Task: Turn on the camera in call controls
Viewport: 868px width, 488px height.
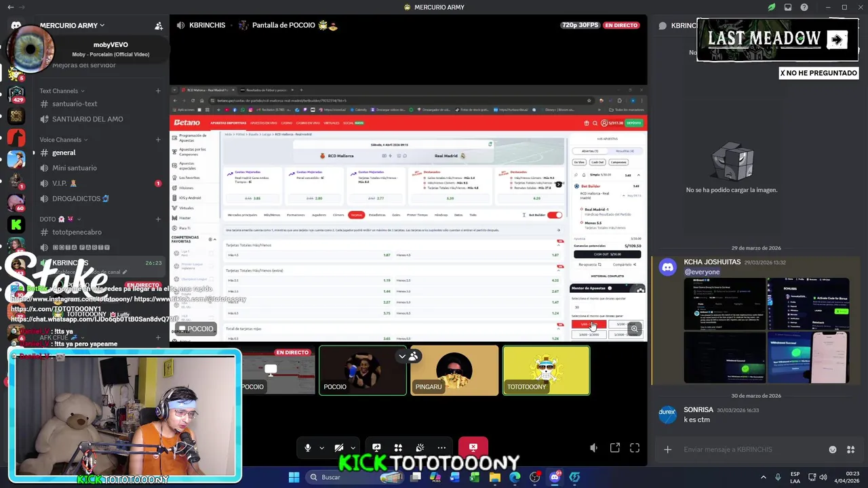Action: (339, 447)
